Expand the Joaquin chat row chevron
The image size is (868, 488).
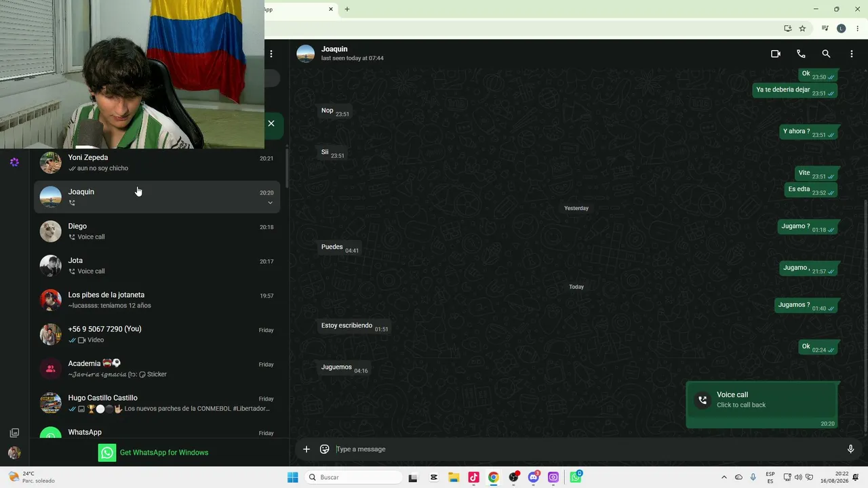pos(270,203)
